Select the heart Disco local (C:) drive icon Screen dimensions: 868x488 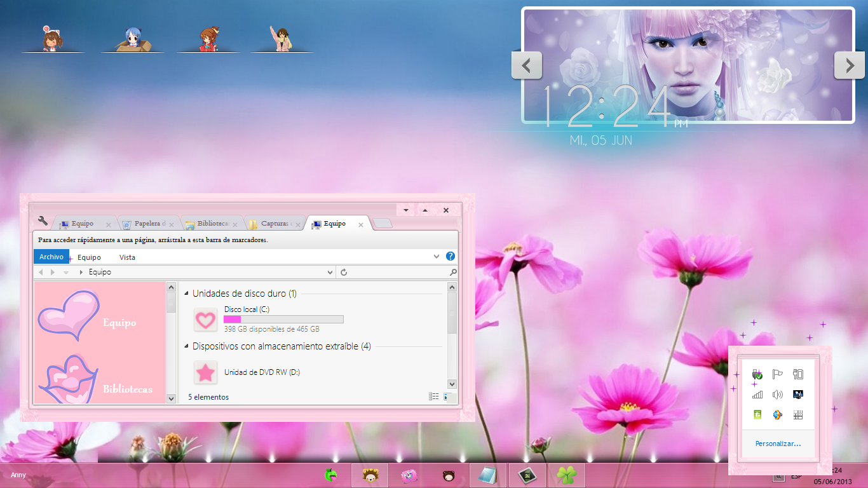205,320
